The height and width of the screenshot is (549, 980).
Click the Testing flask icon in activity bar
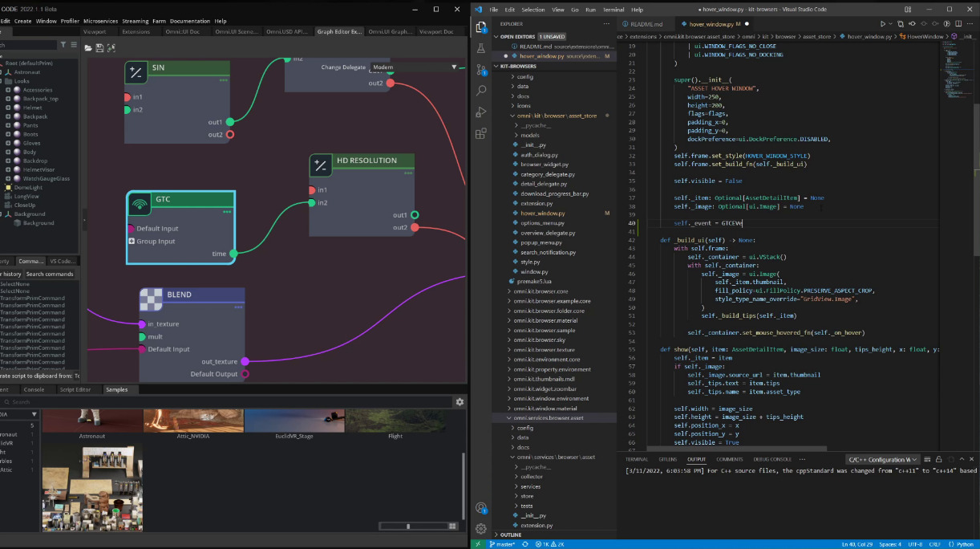pyautogui.click(x=481, y=48)
